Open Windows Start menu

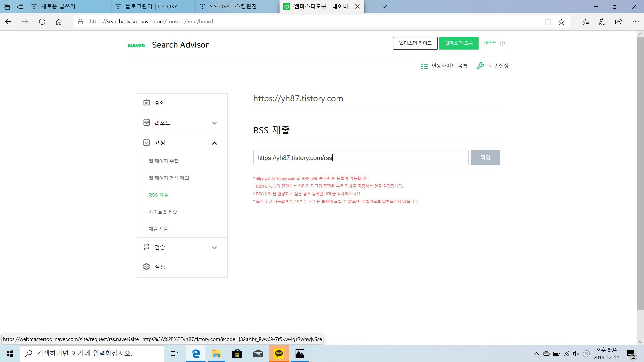pos(10,354)
